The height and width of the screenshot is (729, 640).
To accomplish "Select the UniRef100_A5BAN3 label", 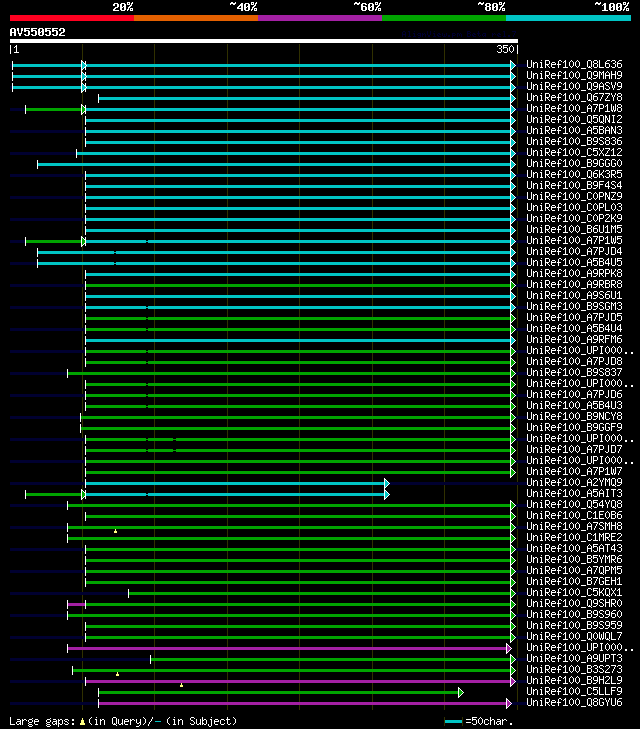I will [x=574, y=131].
